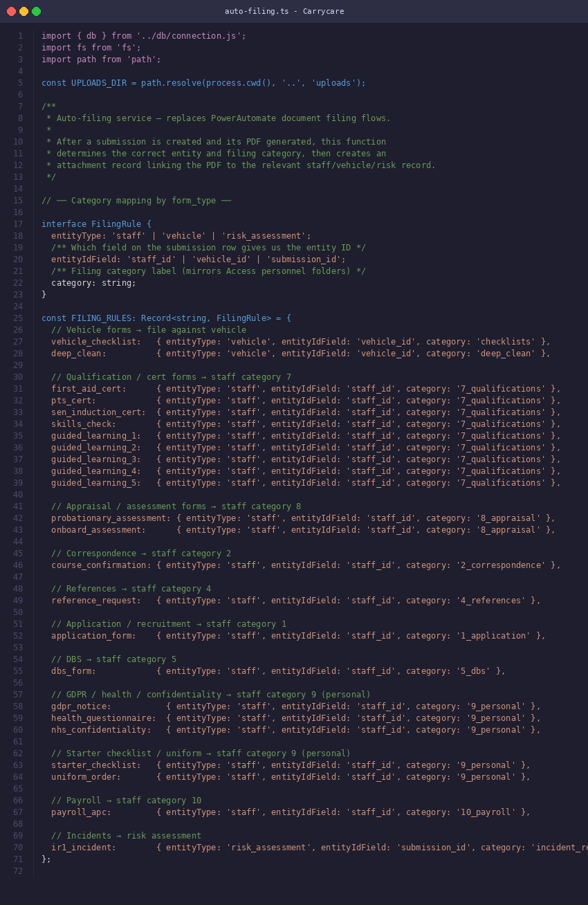The height and width of the screenshot is (905, 588).
Task: Click 'category: string;' on line 22
Action: [x=94, y=282]
